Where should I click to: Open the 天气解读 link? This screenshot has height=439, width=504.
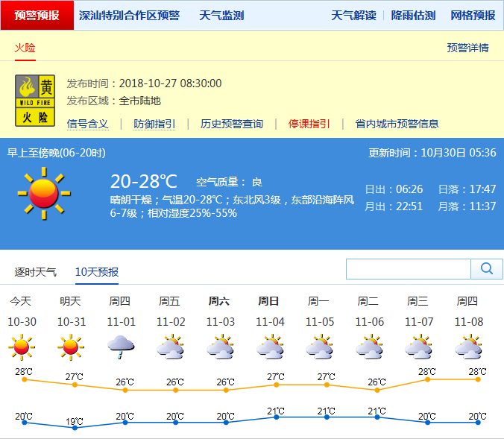tap(353, 16)
